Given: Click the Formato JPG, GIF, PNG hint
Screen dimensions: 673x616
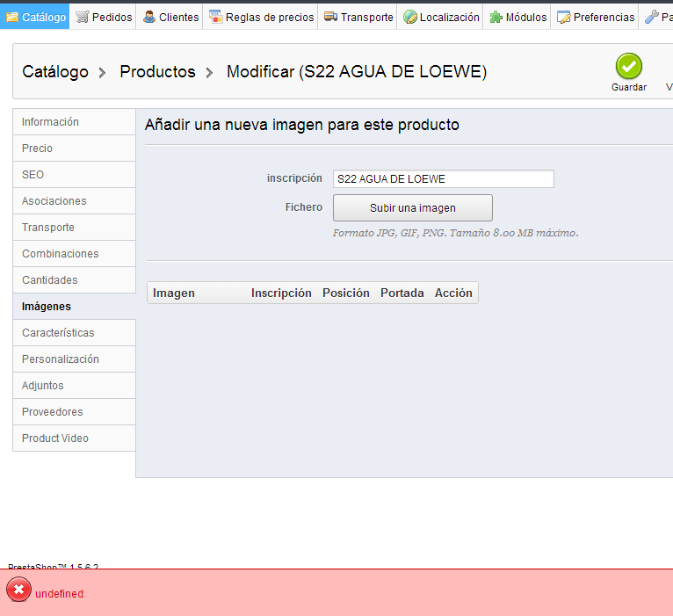Looking at the screenshot, I should tap(455, 233).
